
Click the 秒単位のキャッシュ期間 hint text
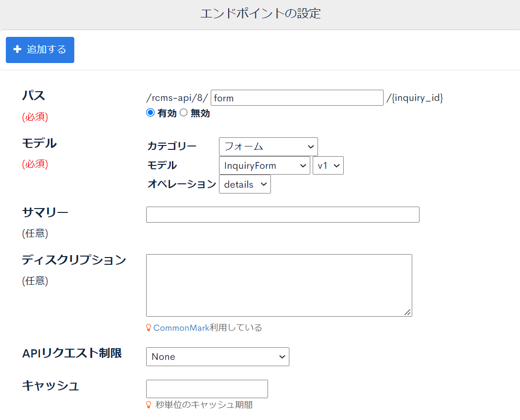[204, 405]
